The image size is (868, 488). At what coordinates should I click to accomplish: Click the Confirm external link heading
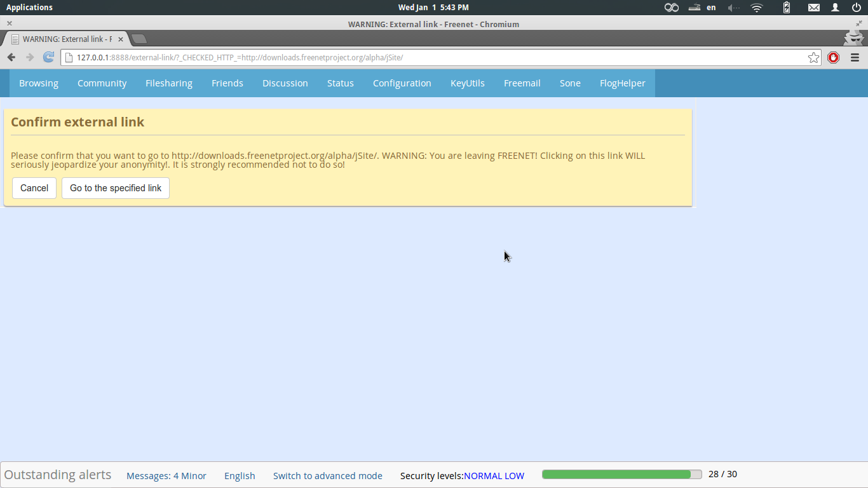coord(78,122)
